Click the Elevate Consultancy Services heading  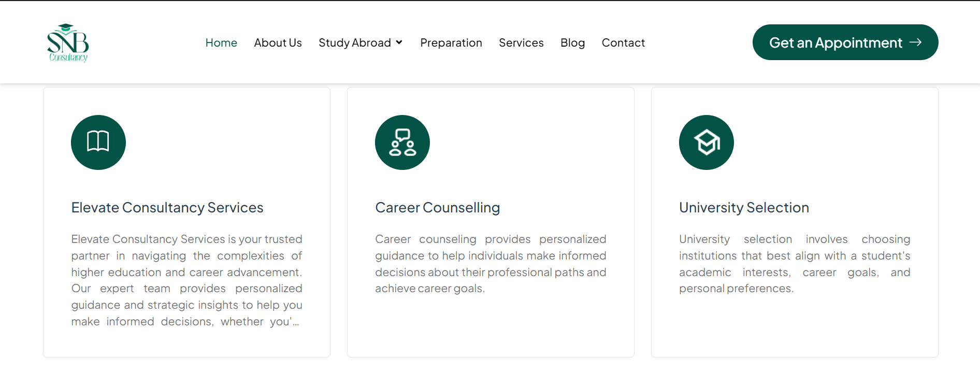(x=167, y=208)
